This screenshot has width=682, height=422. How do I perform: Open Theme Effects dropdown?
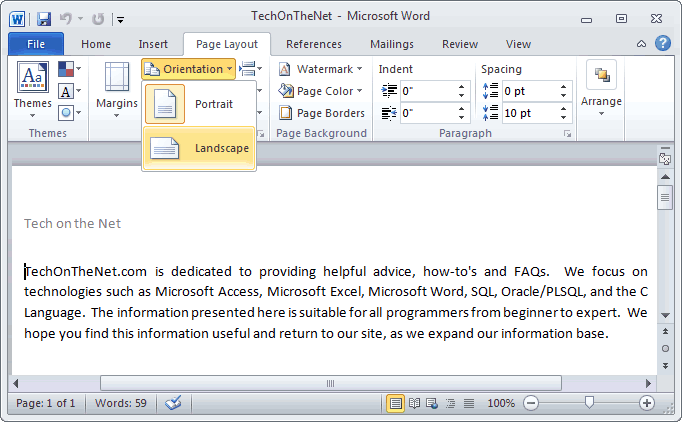[70, 113]
